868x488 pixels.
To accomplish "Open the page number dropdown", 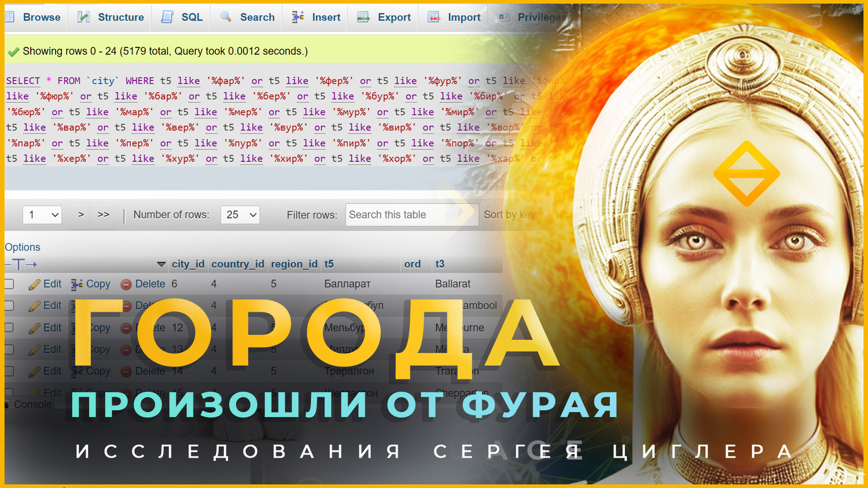I will (x=42, y=215).
